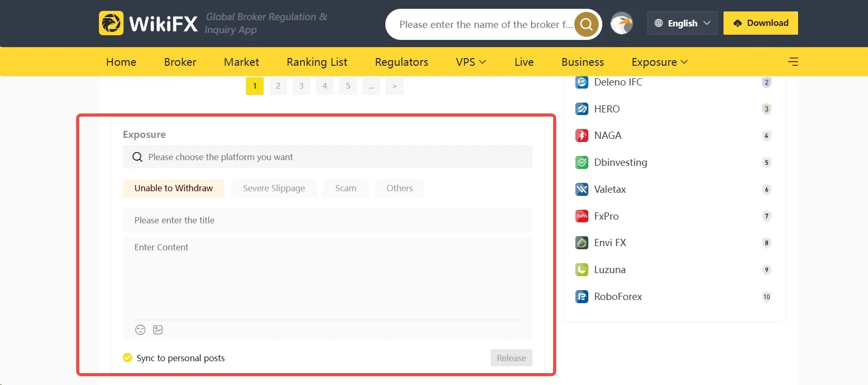Click the current page 1 button
Image resolution: width=868 pixels, height=385 pixels.
point(255,86)
